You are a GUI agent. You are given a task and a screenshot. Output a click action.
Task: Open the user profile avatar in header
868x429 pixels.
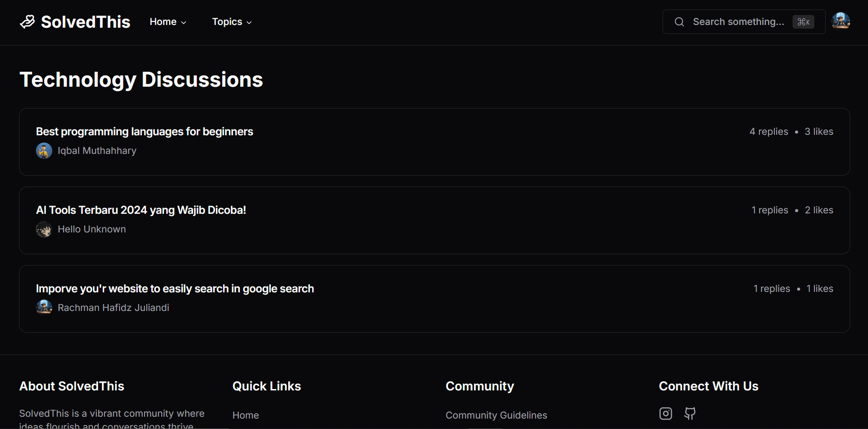point(840,21)
